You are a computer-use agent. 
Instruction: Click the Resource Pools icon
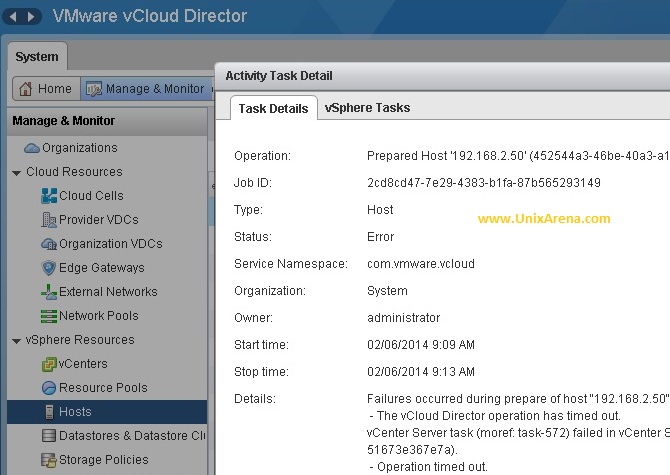[49, 388]
